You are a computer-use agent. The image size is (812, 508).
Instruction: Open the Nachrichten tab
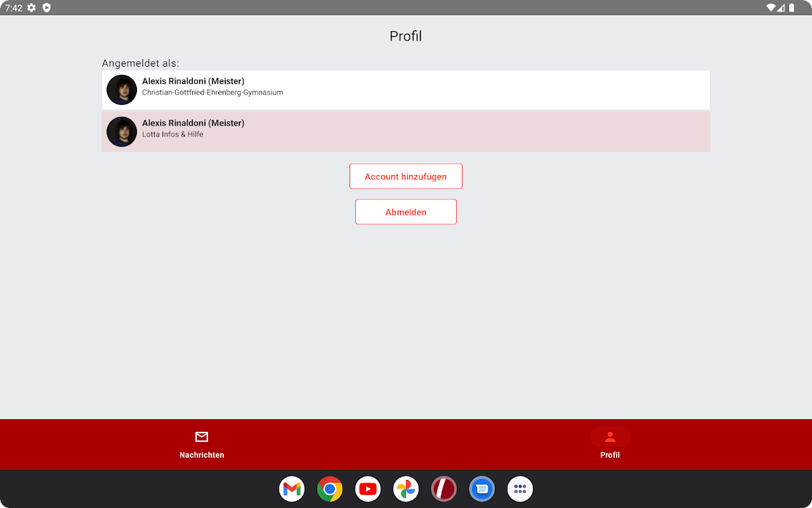(202, 444)
